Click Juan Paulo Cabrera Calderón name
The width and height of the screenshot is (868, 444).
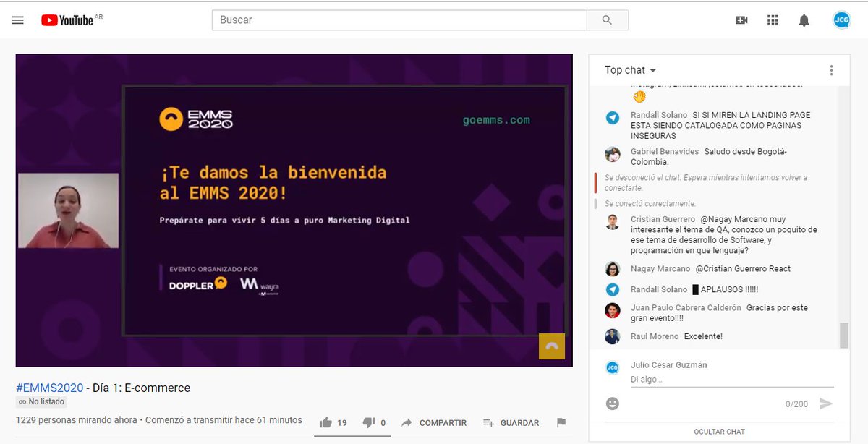pyautogui.click(x=686, y=307)
